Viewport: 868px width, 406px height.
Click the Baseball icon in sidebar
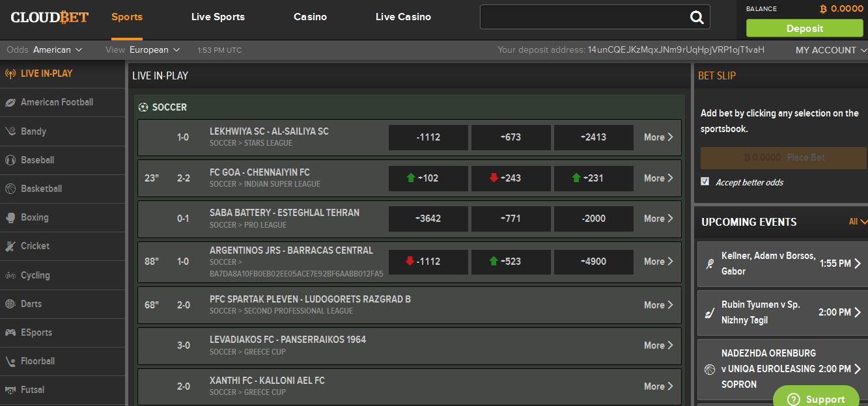pos(10,160)
